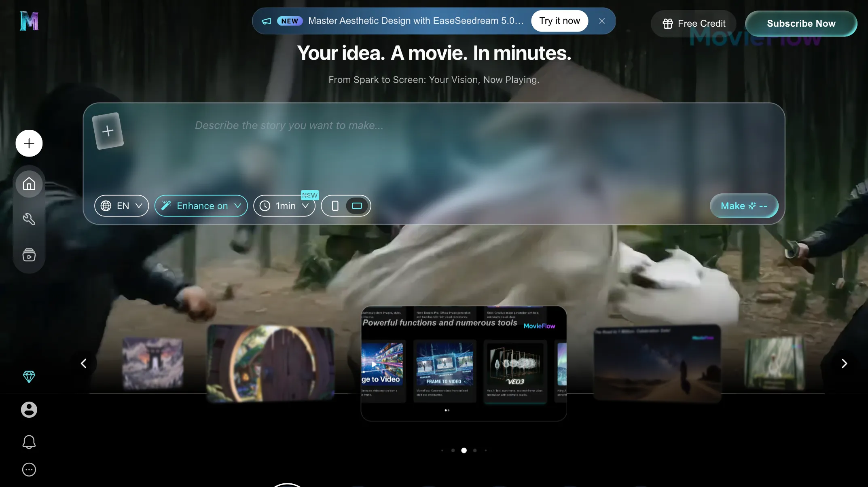The image size is (868, 487).
Task: Open the tools wrench icon in sidebar
Action: tap(29, 219)
